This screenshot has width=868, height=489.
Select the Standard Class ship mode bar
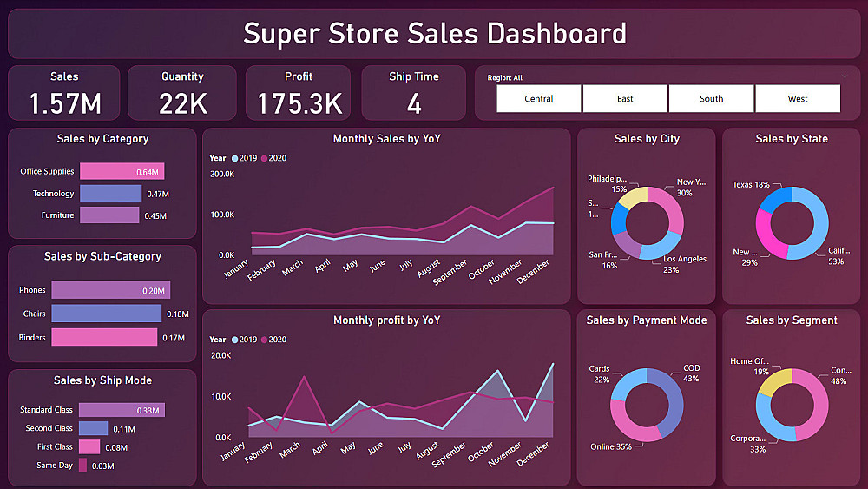pos(121,410)
